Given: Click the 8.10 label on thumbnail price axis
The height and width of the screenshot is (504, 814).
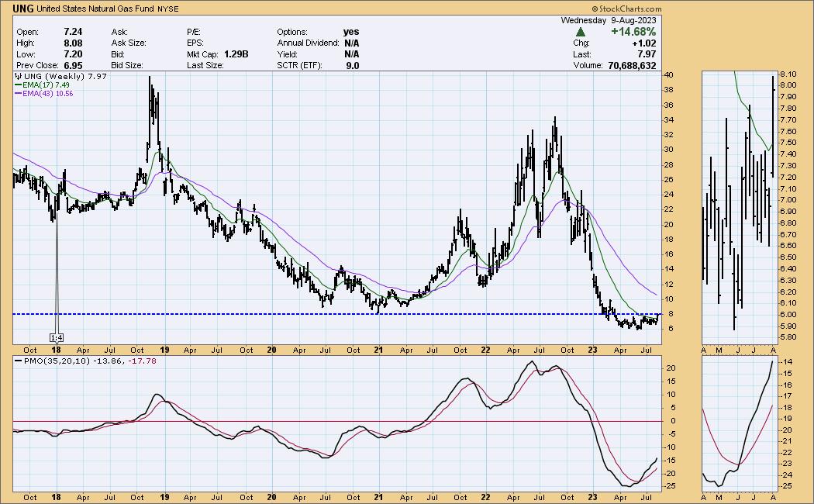Looking at the screenshot, I should coord(788,74).
